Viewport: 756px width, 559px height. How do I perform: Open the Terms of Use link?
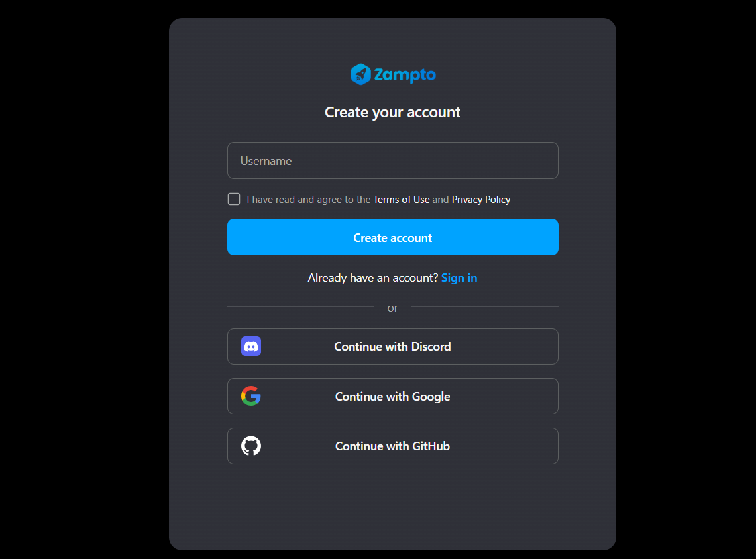pos(402,200)
